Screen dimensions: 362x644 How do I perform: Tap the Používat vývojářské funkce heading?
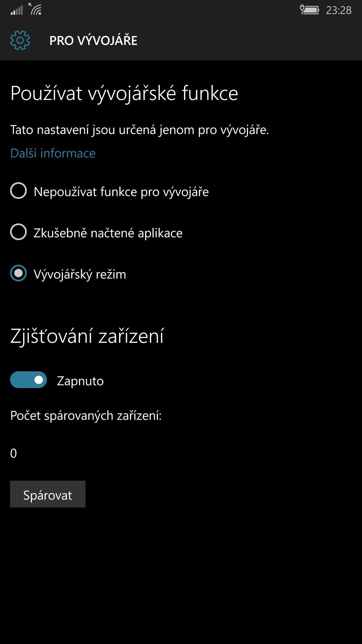click(124, 93)
